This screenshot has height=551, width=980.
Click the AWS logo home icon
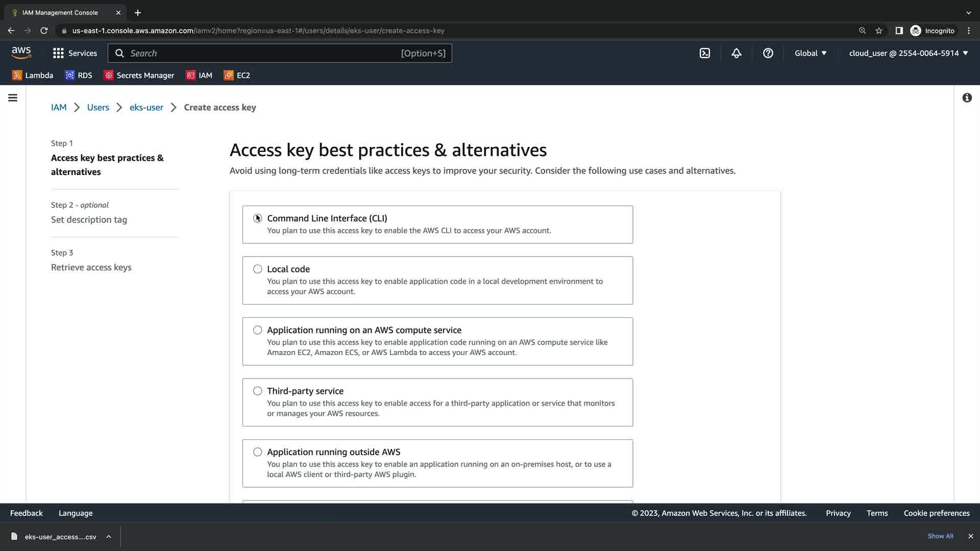[x=21, y=53]
